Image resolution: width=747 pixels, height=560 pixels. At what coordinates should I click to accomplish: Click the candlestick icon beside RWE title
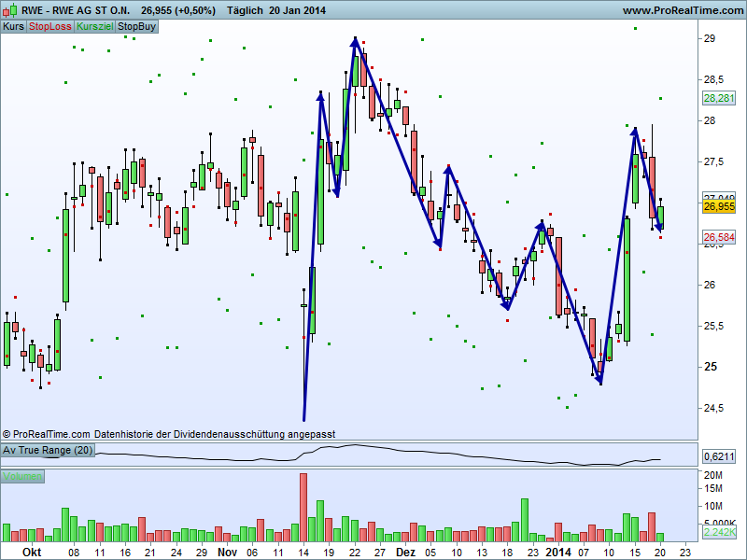pos(9,10)
